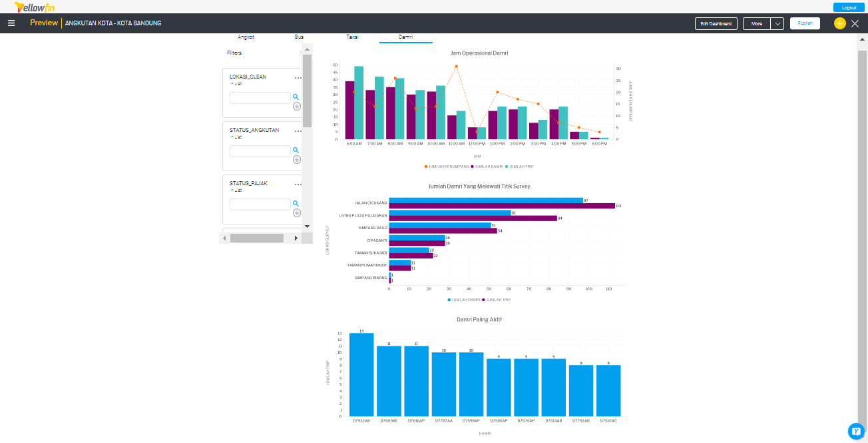
Task: Search values for LOKASI_CLEAN filter
Action: pos(296,97)
